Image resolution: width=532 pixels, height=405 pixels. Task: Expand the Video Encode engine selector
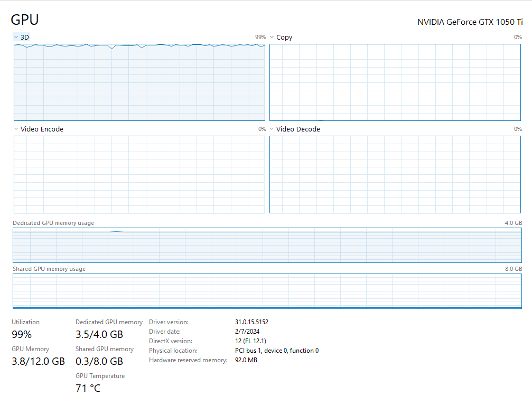coord(16,129)
